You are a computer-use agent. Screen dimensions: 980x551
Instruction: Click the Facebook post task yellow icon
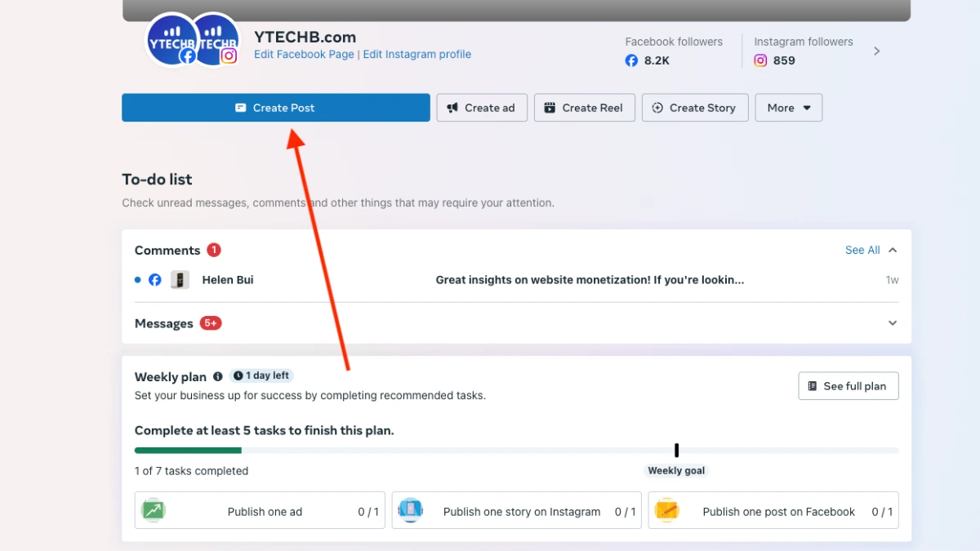(666, 510)
